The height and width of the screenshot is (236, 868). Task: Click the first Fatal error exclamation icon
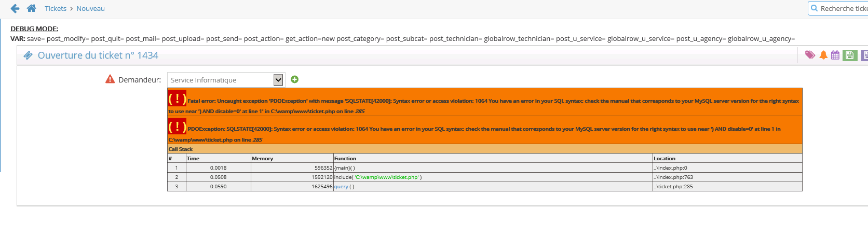point(177,98)
